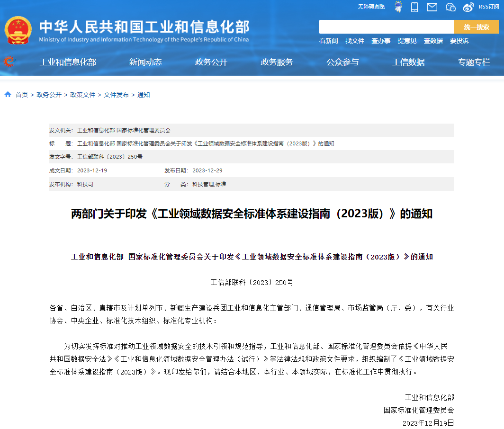Click the 标题 row text in metadata table
The width and height of the screenshot is (504, 429).
pos(206,143)
